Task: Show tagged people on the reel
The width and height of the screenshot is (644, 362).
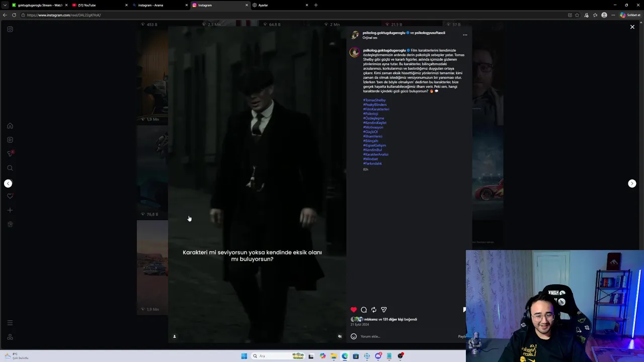Action: [x=175, y=336]
